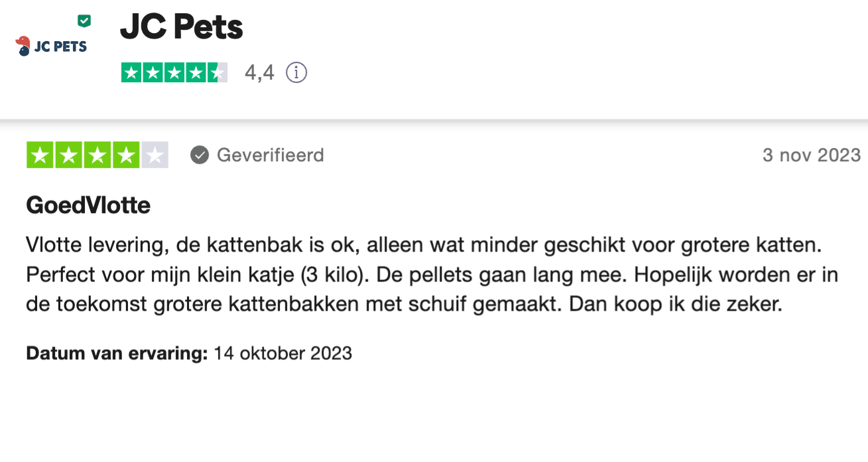Click the green verified badge above the logo
This screenshot has width=868, height=462.
coord(84,21)
